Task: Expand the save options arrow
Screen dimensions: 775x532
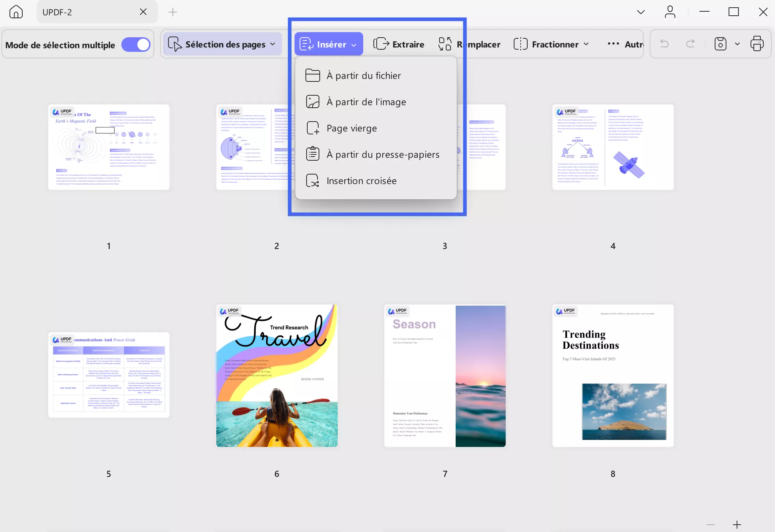Action: [737, 44]
